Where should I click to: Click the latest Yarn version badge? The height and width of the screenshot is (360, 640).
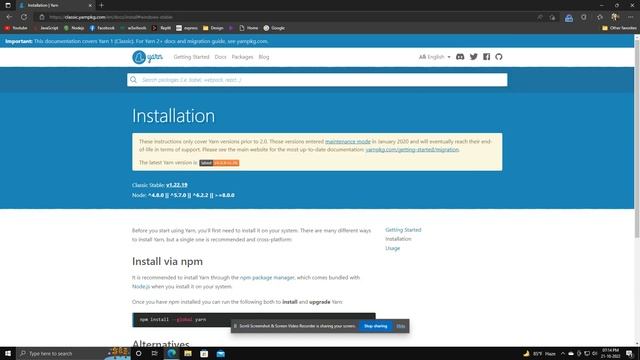[x=219, y=163]
